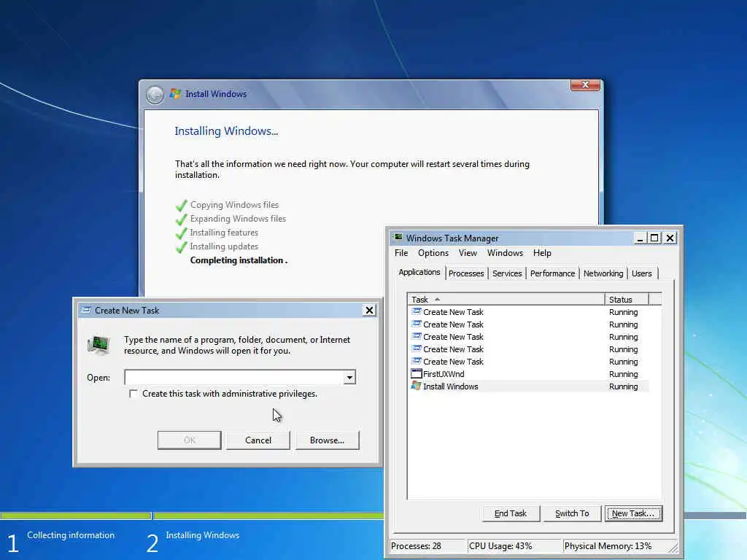747x560 pixels.
Task: Switch to the Networking tab
Action: [x=603, y=273]
